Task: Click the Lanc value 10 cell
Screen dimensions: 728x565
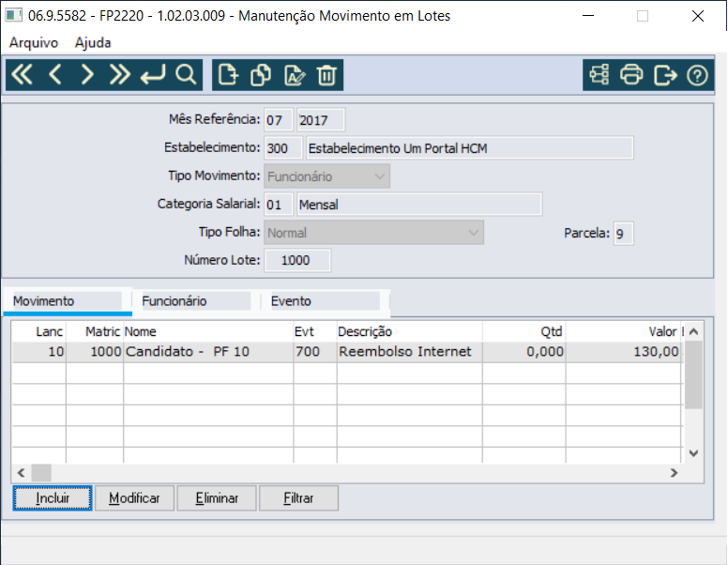Action: [39, 352]
